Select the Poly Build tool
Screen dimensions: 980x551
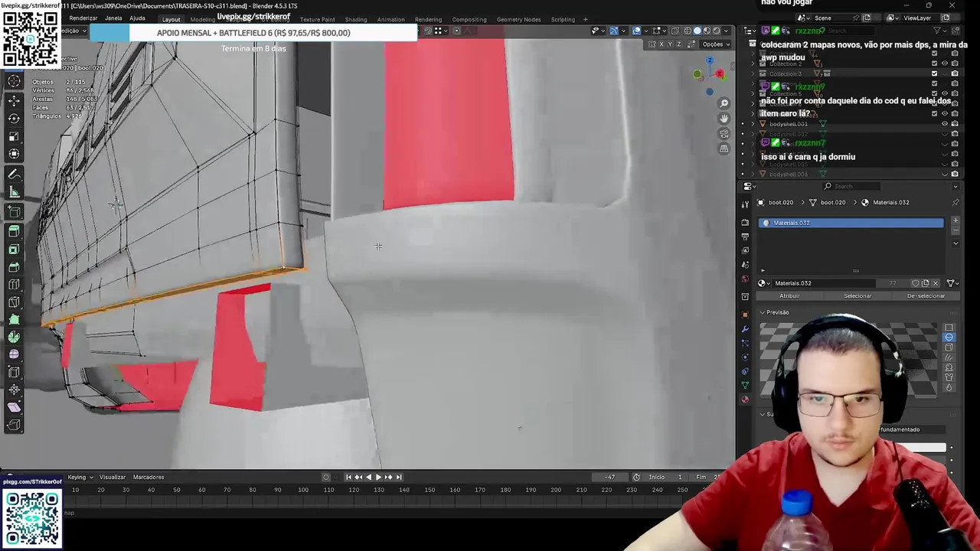14,319
